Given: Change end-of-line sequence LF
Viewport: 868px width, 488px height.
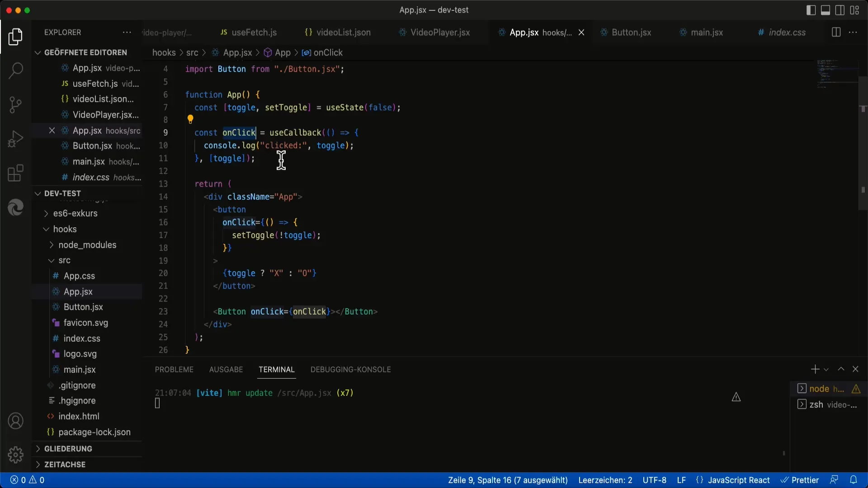Looking at the screenshot, I should (x=681, y=480).
